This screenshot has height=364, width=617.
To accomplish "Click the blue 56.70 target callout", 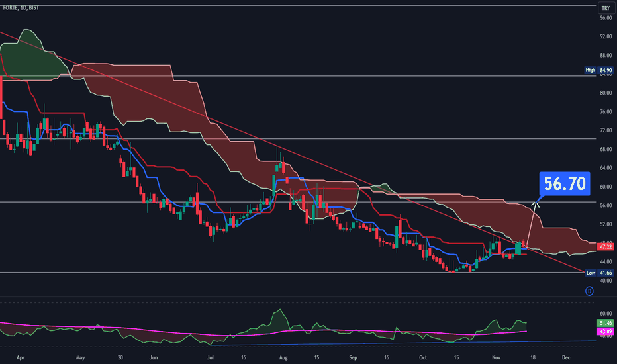I will 565,183.
